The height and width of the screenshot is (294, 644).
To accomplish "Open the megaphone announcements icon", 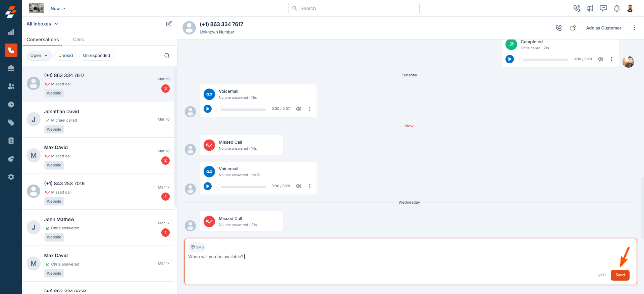I will [590, 8].
